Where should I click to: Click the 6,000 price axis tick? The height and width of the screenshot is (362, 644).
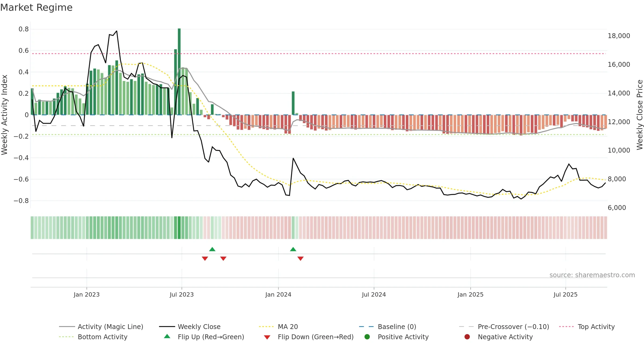pyautogui.click(x=617, y=208)
